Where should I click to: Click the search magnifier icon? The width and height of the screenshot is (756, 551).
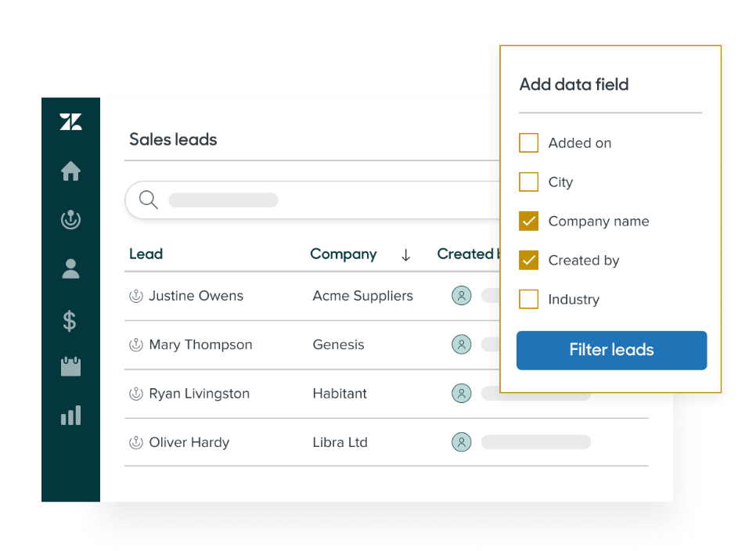148,200
